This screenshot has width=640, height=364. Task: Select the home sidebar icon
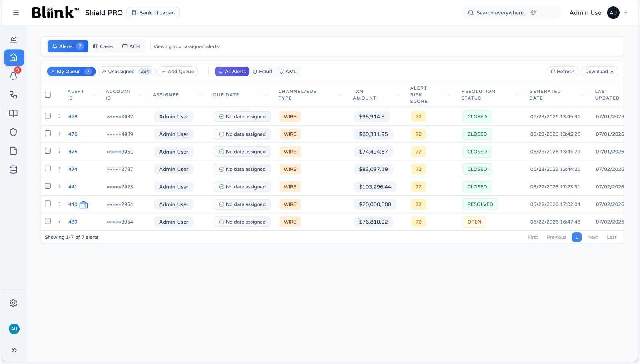tap(14, 58)
